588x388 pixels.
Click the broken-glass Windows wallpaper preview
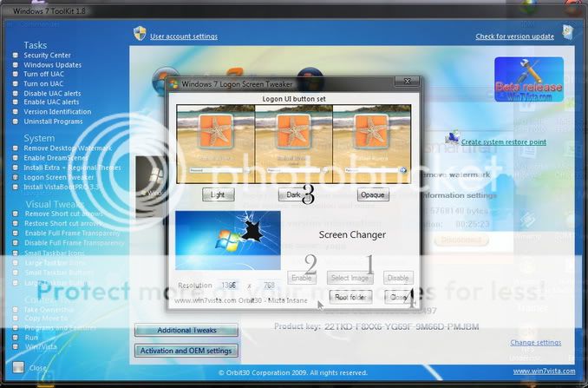tap(228, 240)
